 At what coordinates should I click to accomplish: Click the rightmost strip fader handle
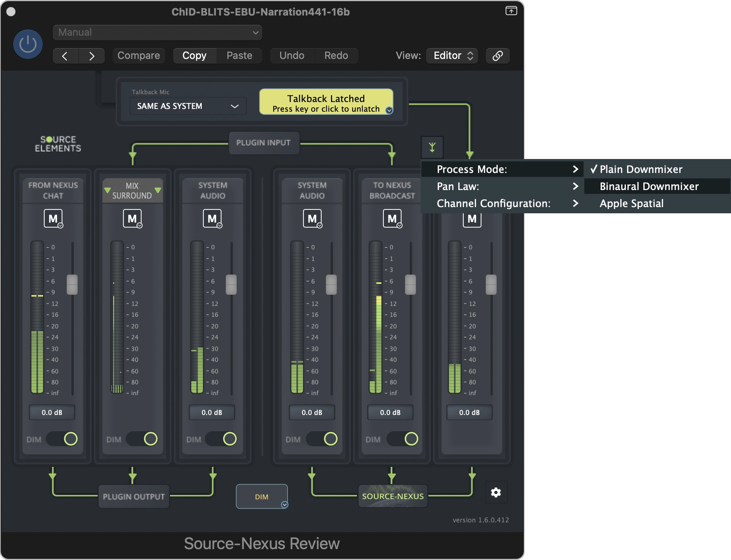(491, 285)
